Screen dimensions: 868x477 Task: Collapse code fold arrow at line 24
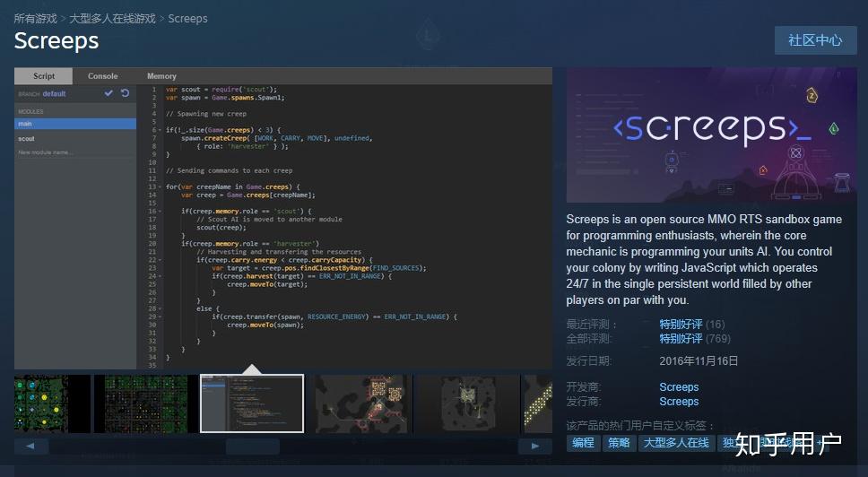tap(161, 276)
